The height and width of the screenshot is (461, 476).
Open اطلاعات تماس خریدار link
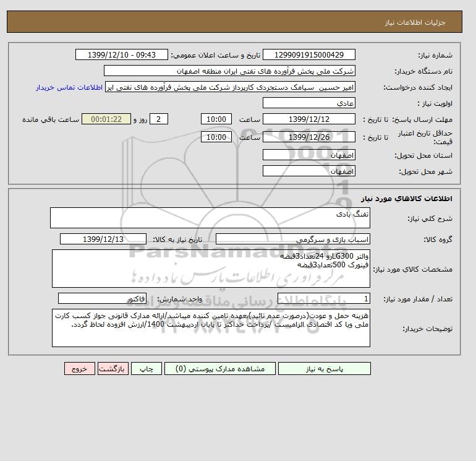click(x=69, y=87)
